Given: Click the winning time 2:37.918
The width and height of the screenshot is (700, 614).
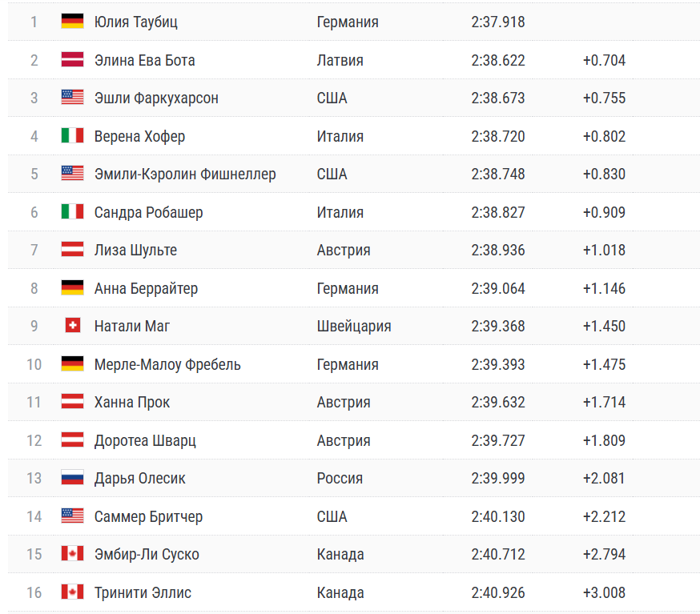Looking at the screenshot, I should tap(498, 22).
